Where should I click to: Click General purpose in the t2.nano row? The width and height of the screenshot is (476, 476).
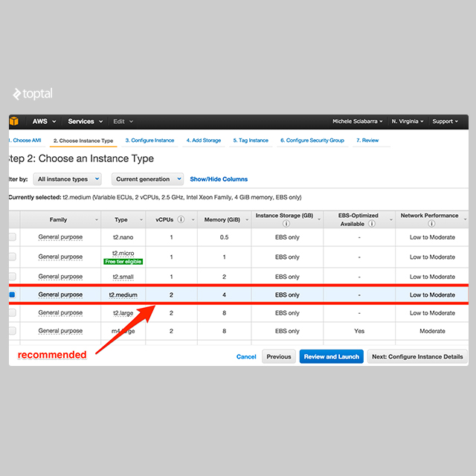[x=60, y=237]
